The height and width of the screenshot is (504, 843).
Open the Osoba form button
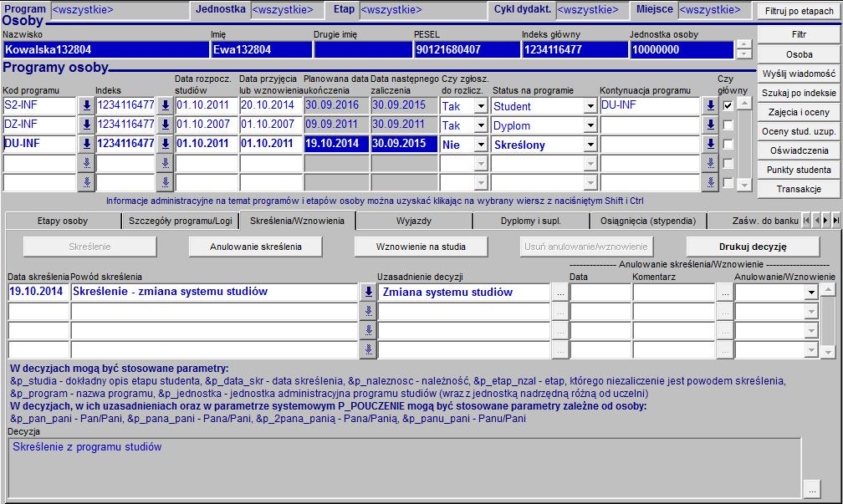[x=799, y=54]
